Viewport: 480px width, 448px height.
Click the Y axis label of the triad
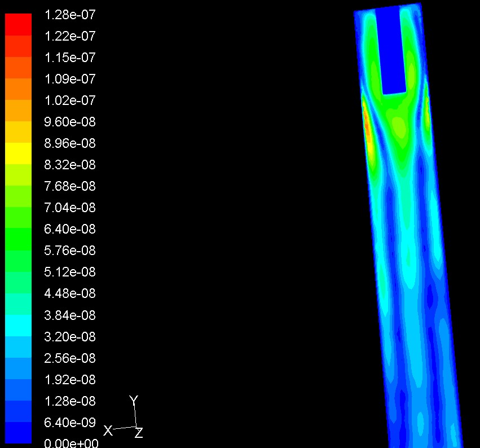[x=134, y=401]
